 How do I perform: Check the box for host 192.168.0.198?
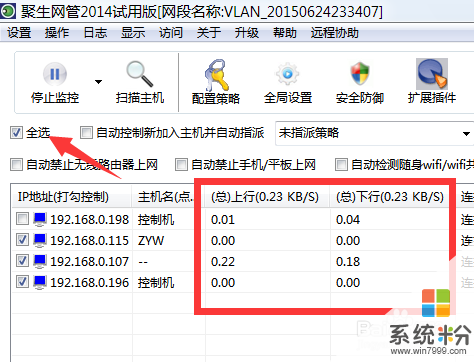22,219
